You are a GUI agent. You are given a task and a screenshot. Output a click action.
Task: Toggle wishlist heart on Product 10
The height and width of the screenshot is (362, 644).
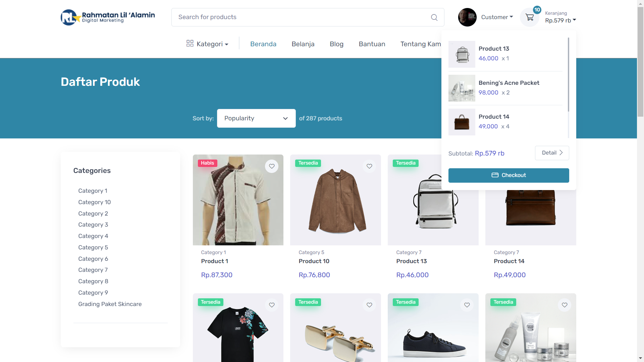pyautogui.click(x=369, y=166)
